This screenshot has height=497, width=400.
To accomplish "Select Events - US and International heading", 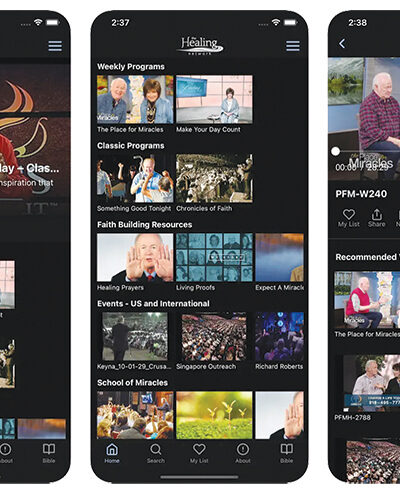I will pos(153,304).
